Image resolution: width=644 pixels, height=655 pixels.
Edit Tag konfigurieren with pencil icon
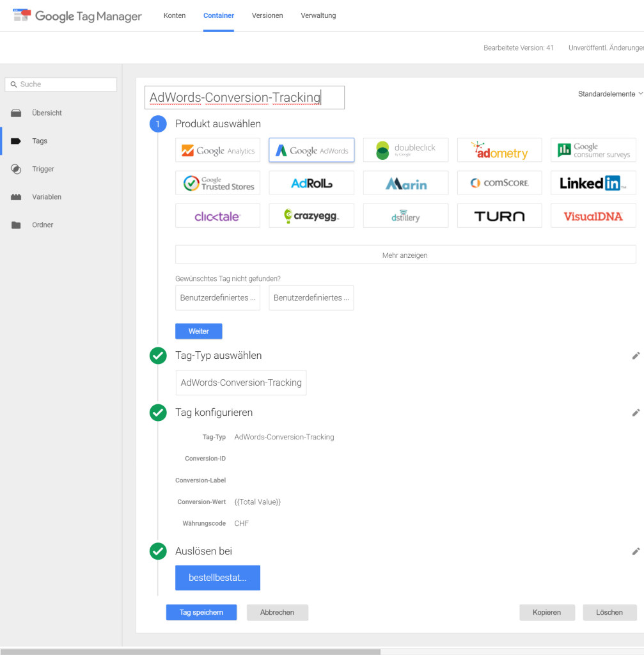636,413
